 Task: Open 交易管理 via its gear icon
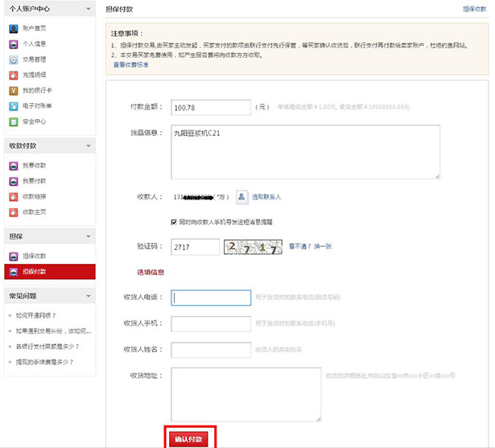tap(14, 60)
